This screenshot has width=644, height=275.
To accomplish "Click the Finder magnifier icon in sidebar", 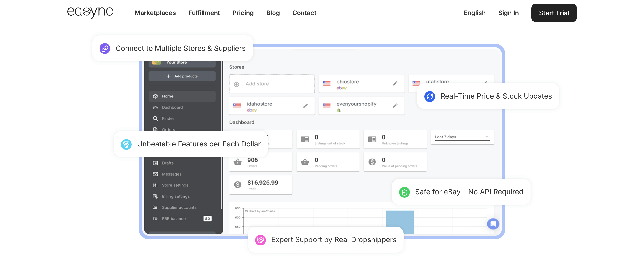I will [x=155, y=118].
